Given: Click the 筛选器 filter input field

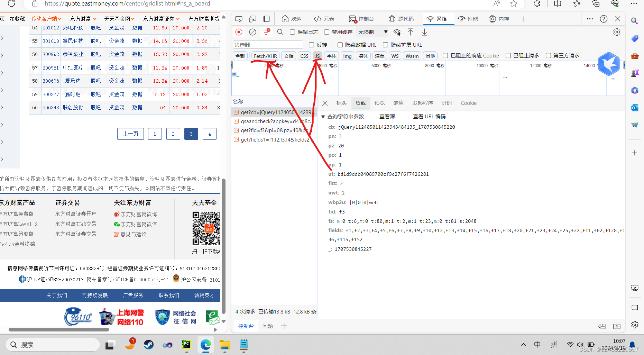Looking at the screenshot, I should point(268,45).
